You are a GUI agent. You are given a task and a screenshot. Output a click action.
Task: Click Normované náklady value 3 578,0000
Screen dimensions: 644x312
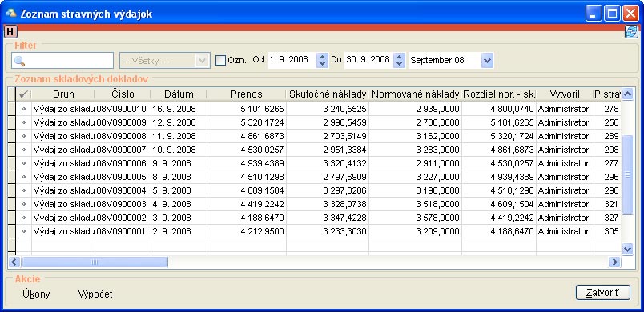(x=415, y=218)
